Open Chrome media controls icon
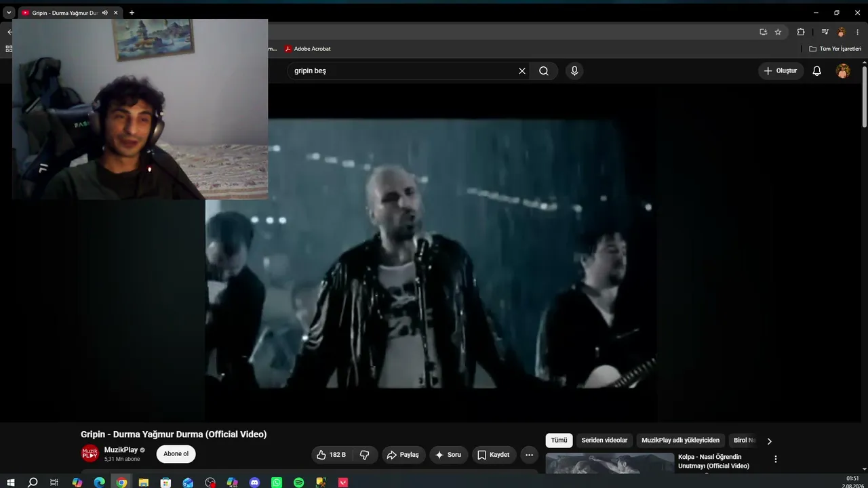The height and width of the screenshot is (488, 868). tap(825, 32)
